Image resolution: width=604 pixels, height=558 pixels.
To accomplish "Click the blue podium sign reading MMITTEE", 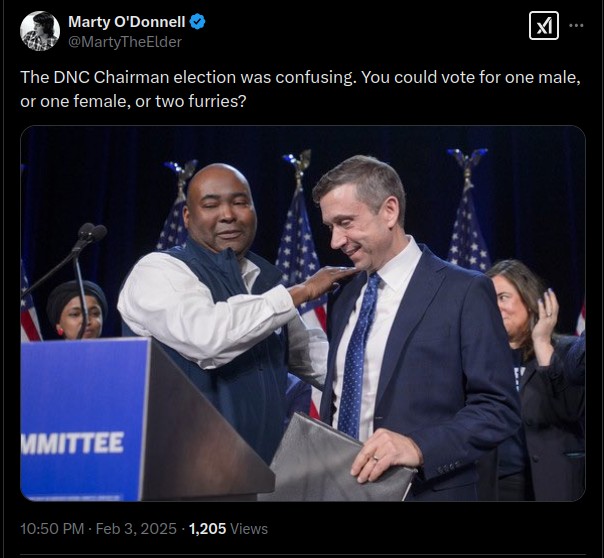I will [x=84, y=420].
